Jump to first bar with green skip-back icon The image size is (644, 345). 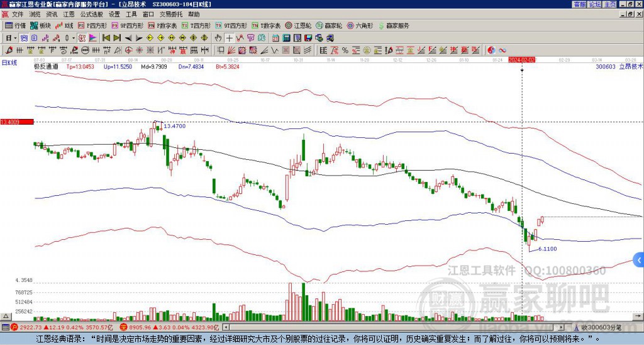pyautogui.click(x=106, y=38)
